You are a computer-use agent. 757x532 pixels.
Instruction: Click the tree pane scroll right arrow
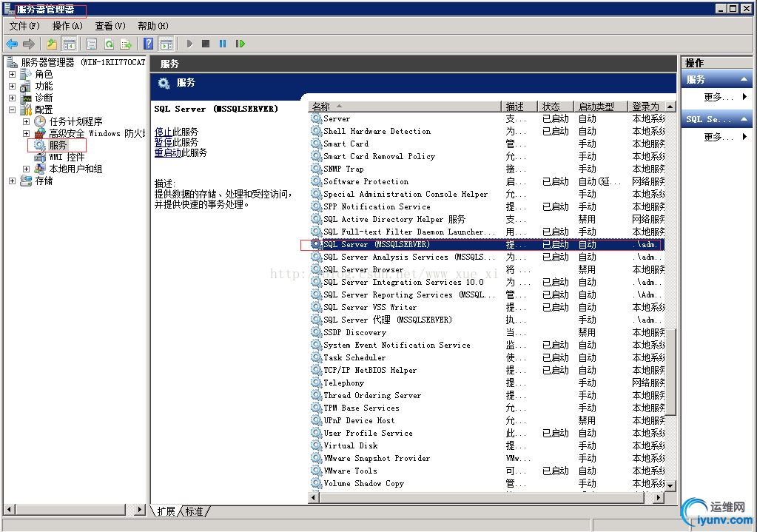point(140,509)
